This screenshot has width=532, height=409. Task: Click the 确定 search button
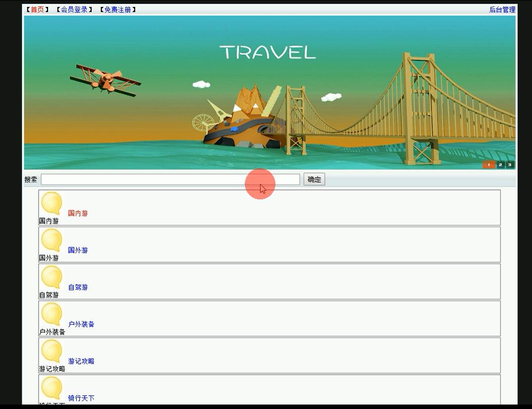[x=314, y=179]
